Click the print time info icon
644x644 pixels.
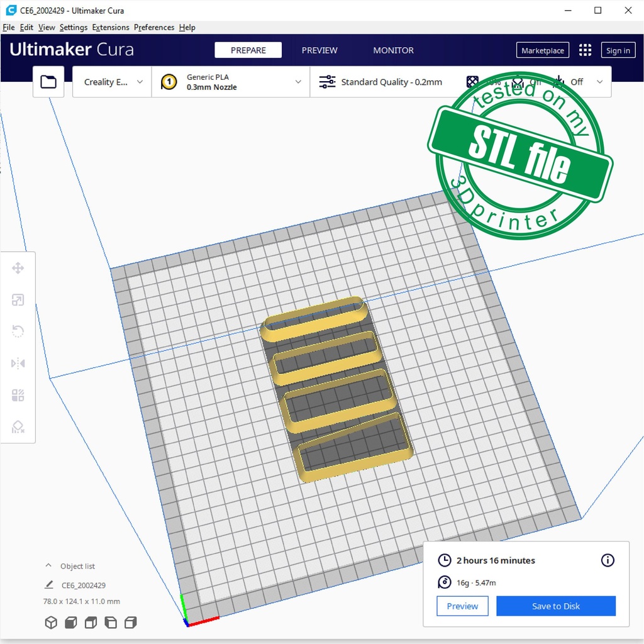coord(608,560)
